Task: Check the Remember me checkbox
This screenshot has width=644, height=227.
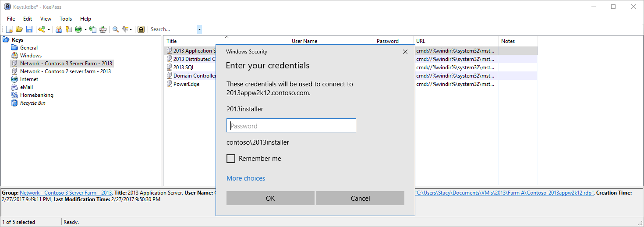Action: click(231, 159)
